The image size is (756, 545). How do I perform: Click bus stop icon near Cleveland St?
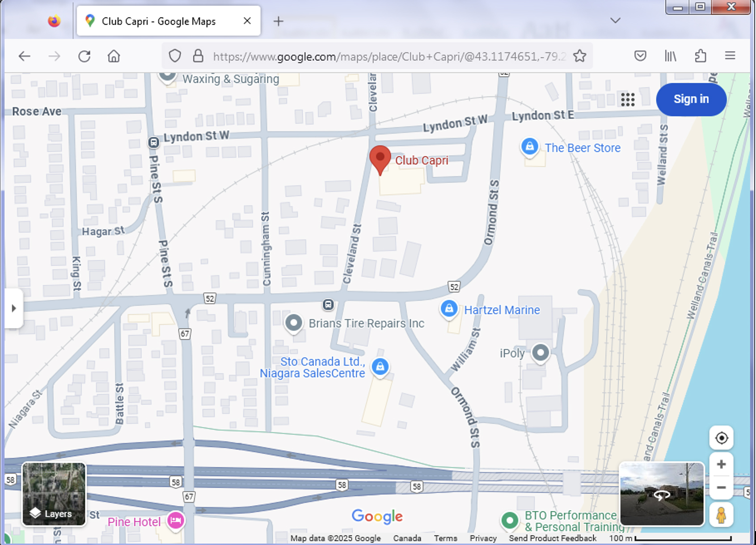[328, 305]
